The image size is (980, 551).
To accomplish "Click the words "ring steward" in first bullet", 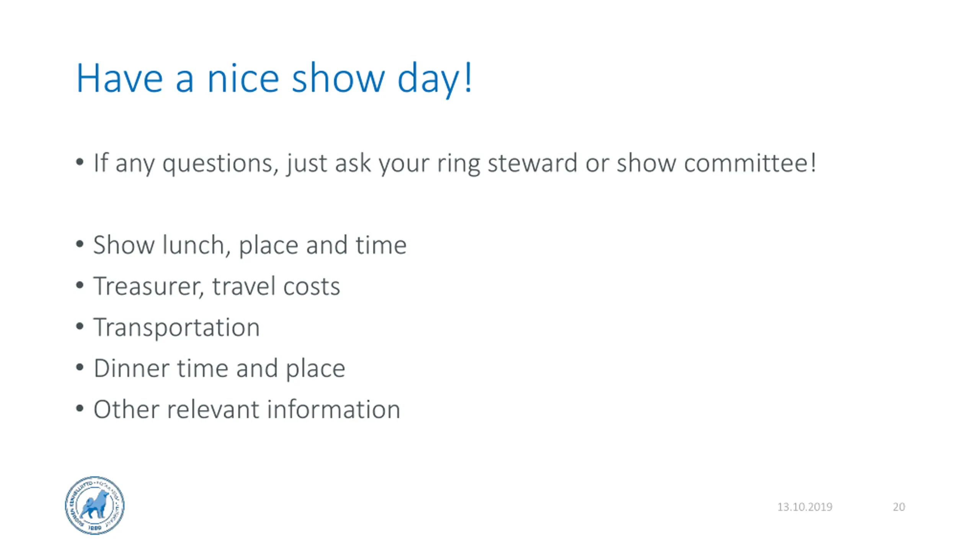I will point(506,164).
